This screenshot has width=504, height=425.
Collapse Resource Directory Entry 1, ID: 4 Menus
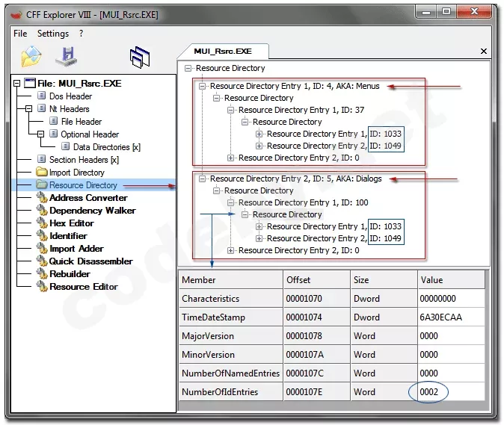202,87
